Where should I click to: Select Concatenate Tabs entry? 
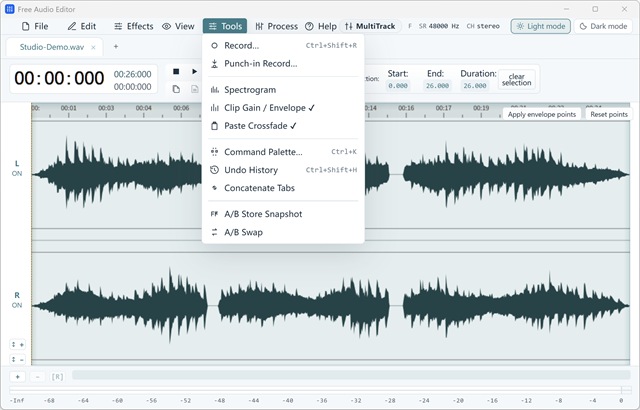(283, 188)
